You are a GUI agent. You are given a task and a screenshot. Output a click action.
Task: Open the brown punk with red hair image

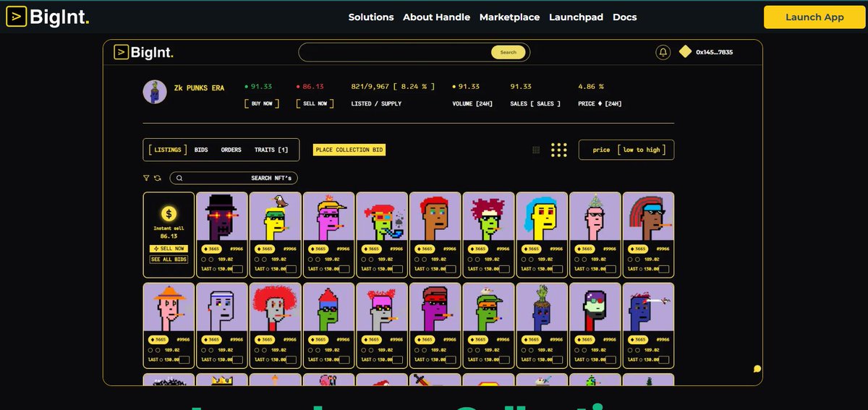(x=435, y=216)
